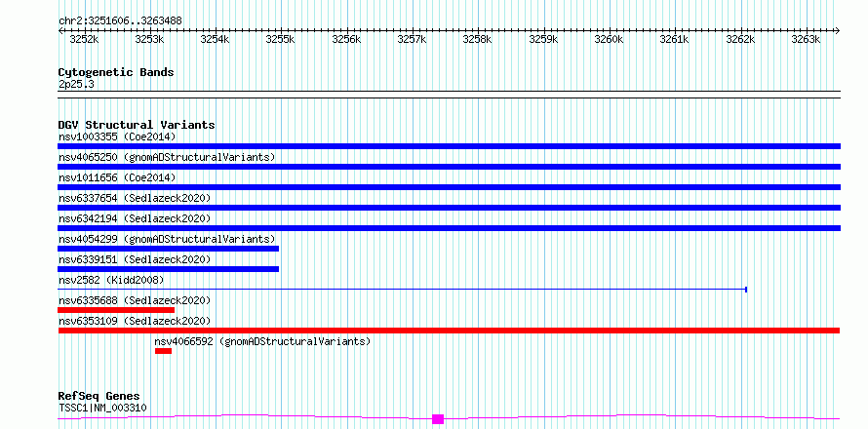The width and height of the screenshot is (868, 429).
Task: Click the ruler's right arrow end
Action: tap(838, 30)
